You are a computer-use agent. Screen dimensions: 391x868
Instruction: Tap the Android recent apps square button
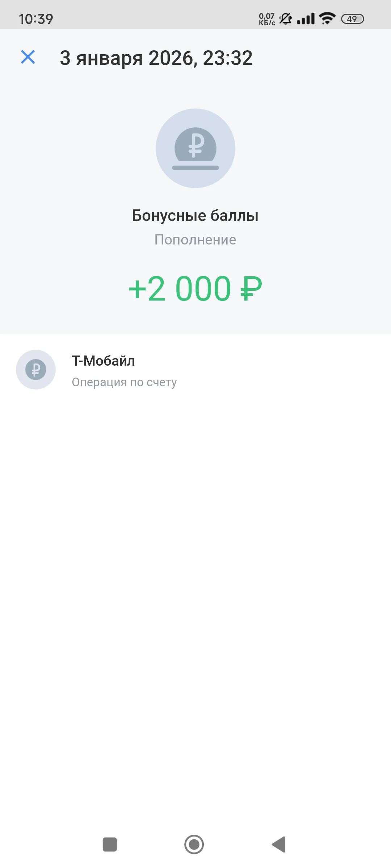[x=110, y=844]
